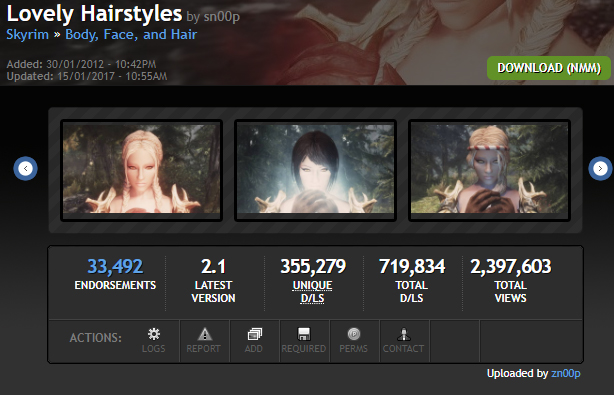Click the Contact uploader icon
The height and width of the screenshot is (395, 614).
pos(404,334)
